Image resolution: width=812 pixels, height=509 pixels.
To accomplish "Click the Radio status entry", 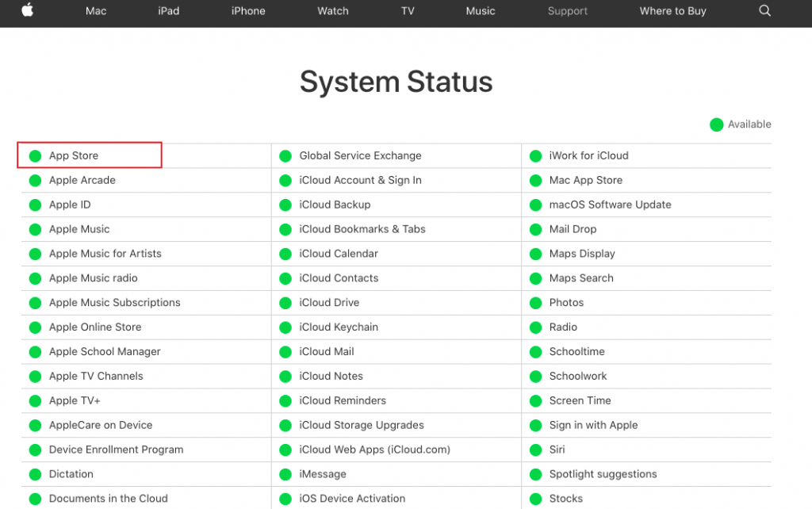I will [563, 327].
